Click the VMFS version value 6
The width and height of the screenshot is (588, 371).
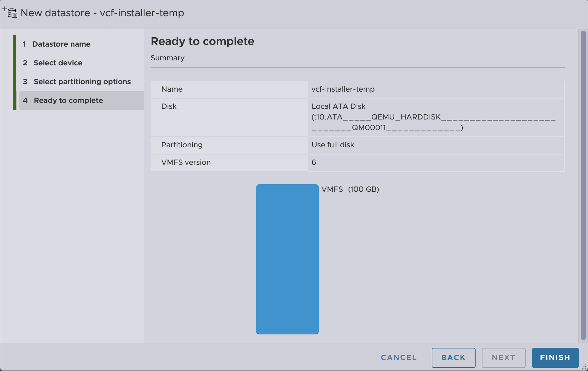[314, 162]
